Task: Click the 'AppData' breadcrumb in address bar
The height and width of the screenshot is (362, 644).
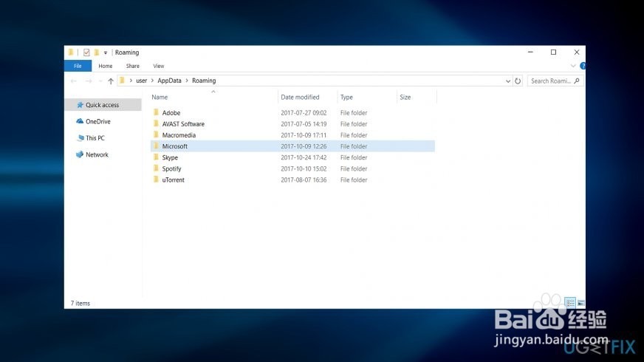Action: (x=169, y=81)
